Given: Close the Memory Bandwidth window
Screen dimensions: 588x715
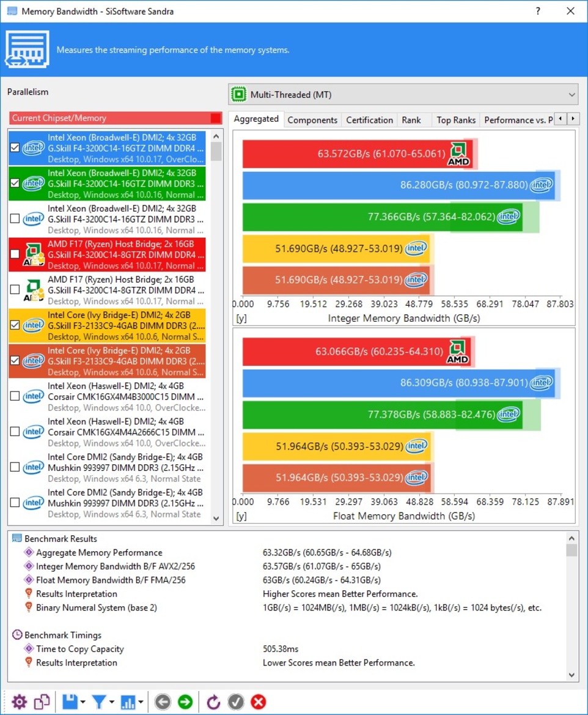Looking at the screenshot, I should [x=571, y=11].
